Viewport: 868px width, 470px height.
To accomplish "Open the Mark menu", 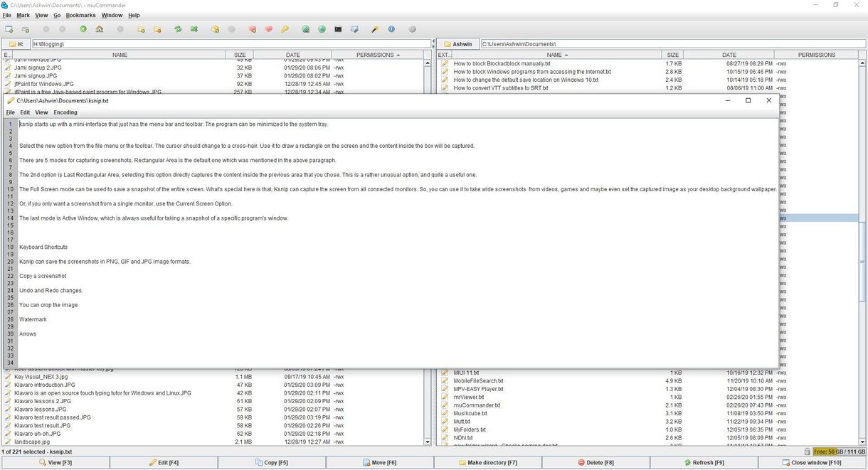I will tap(23, 15).
